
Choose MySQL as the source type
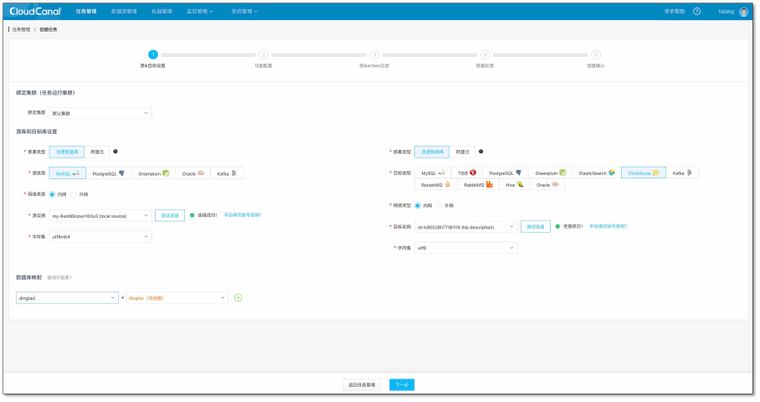[67, 173]
